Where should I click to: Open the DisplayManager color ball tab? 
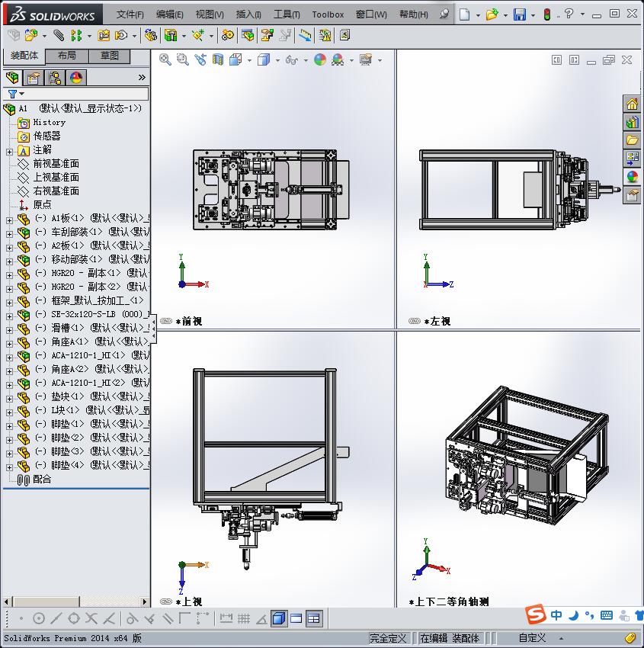pos(75,78)
